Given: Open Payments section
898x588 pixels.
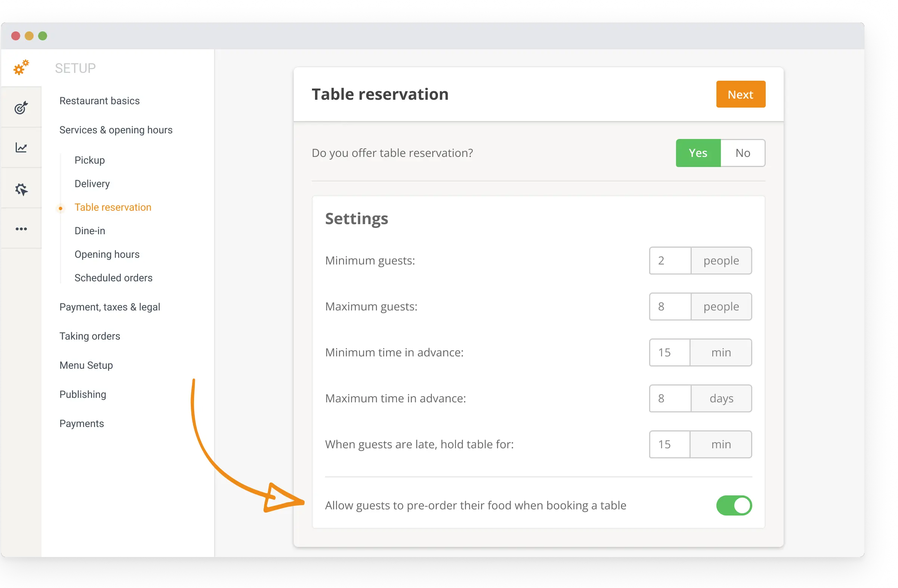Looking at the screenshot, I should pyautogui.click(x=81, y=423).
